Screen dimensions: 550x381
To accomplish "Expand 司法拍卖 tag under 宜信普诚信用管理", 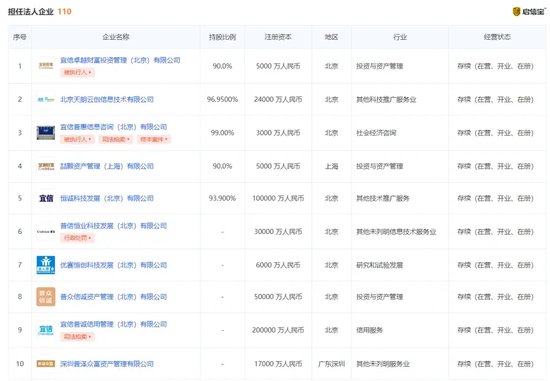I will click(78, 337).
